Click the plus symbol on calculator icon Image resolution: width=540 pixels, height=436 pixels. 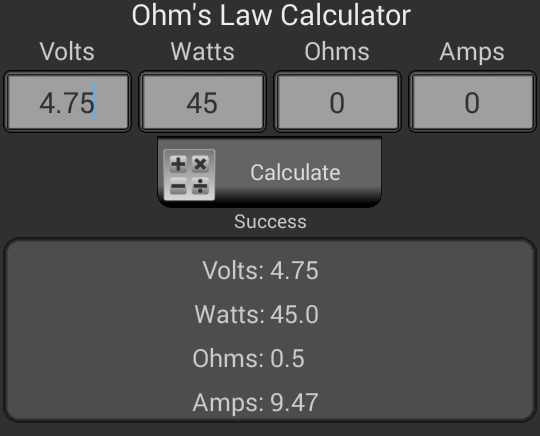[178, 164]
